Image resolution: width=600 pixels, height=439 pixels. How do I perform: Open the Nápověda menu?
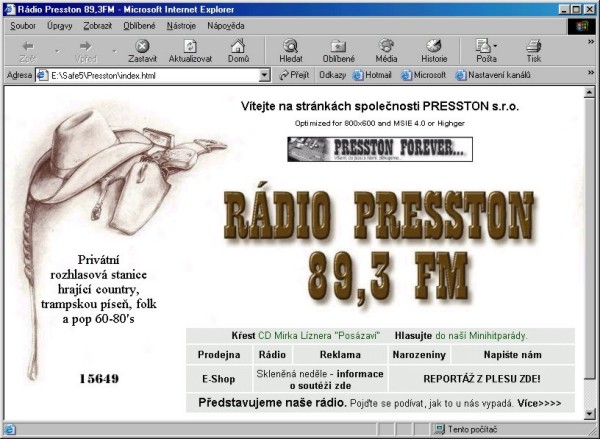[226, 26]
